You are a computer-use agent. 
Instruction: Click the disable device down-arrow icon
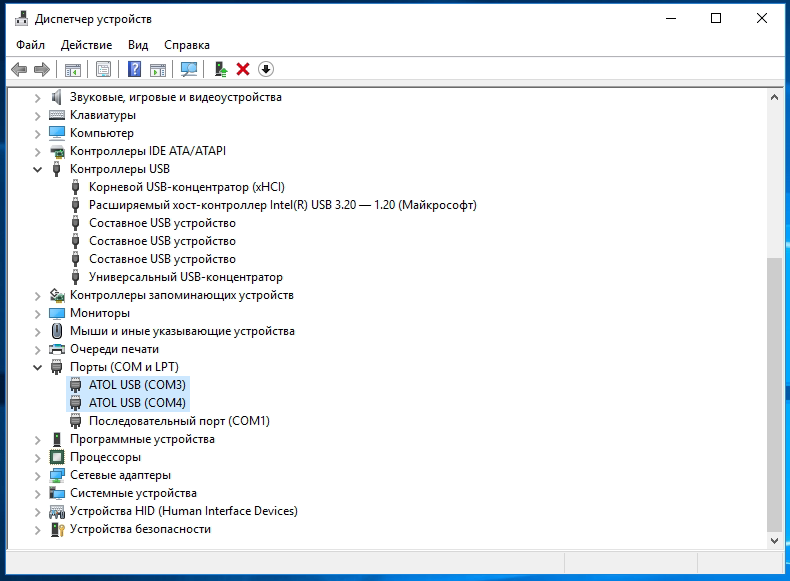[266, 69]
